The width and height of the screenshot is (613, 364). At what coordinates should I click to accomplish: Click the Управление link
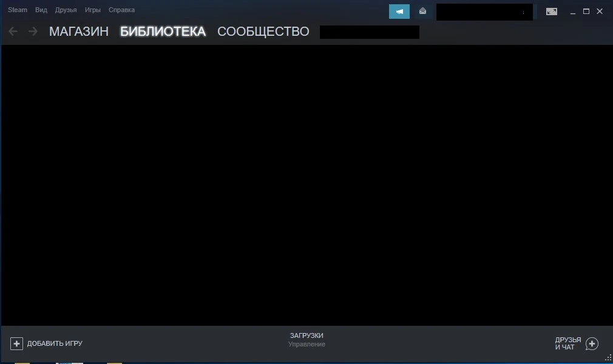[306, 344]
